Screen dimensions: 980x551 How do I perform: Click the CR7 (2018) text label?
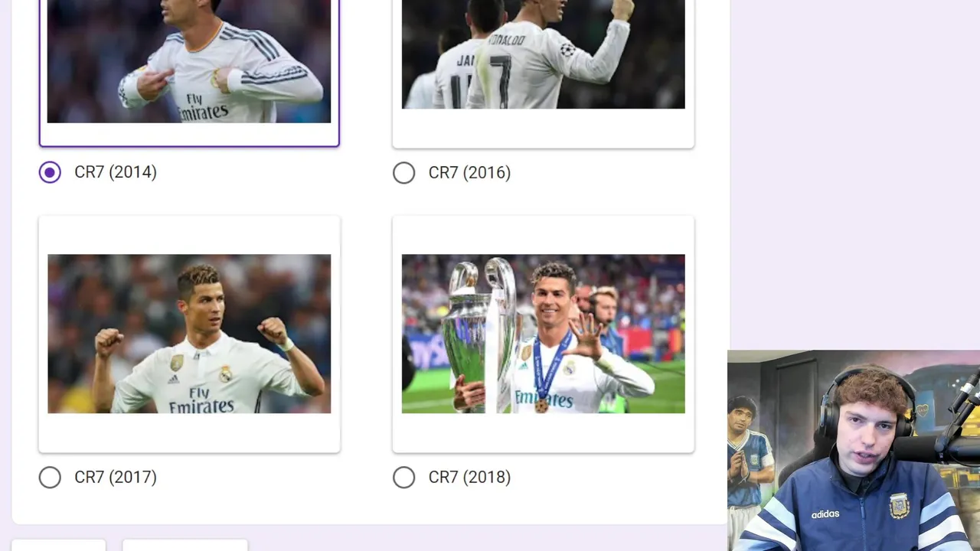tap(469, 478)
